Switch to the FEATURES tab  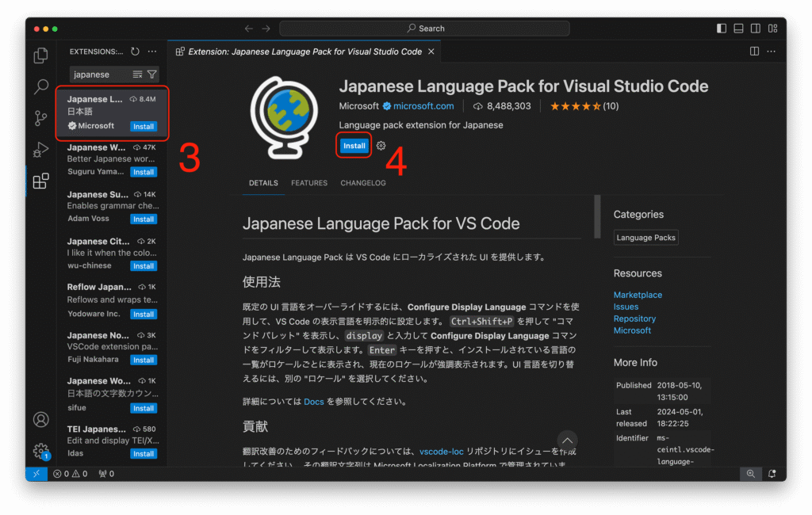pos(309,183)
